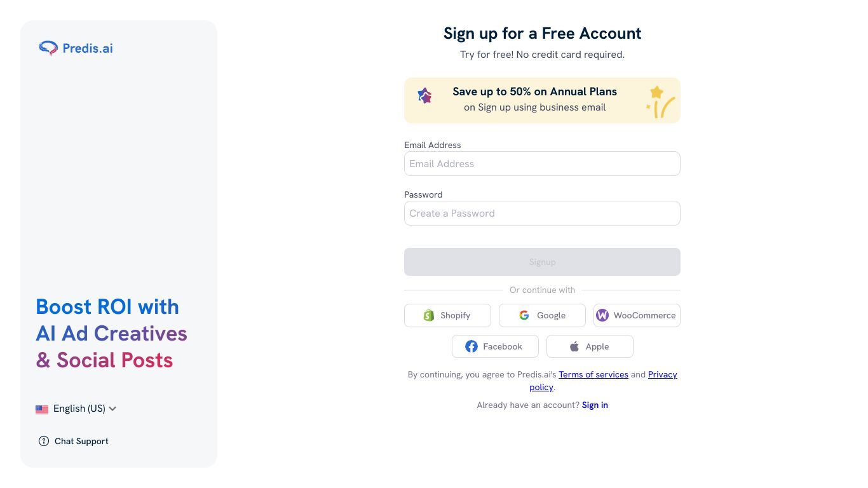868x488 pixels.
Task: Click the Predis.ai logo icon
Action: (48, 48)
